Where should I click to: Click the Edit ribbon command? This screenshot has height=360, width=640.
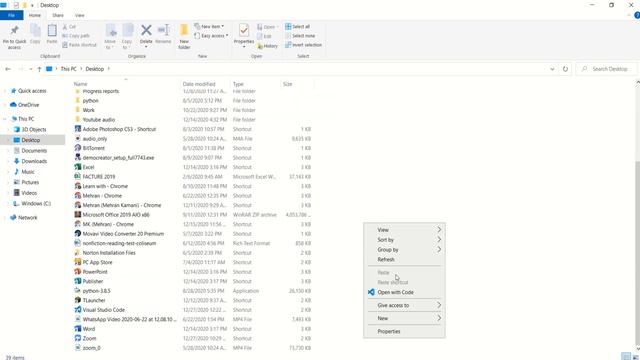click(x=264, y=36)
